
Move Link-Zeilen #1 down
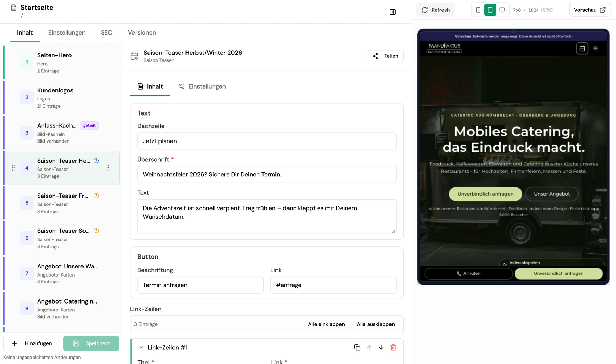pos(381,347)
